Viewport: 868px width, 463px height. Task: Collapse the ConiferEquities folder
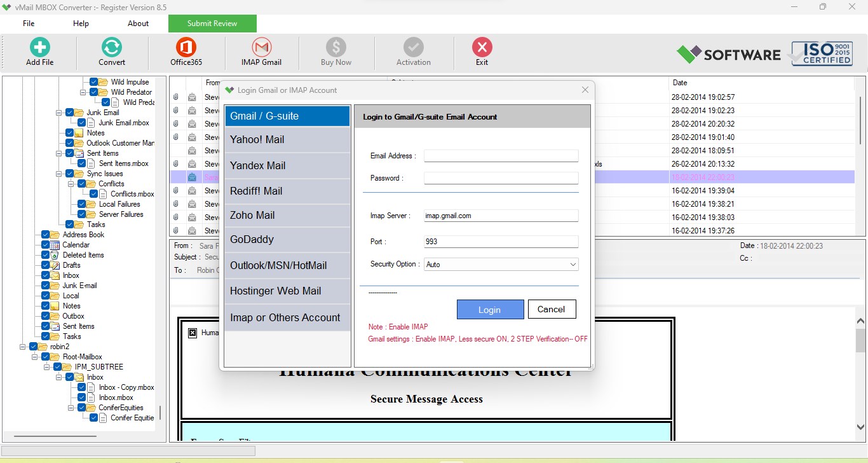coord(71,408)
